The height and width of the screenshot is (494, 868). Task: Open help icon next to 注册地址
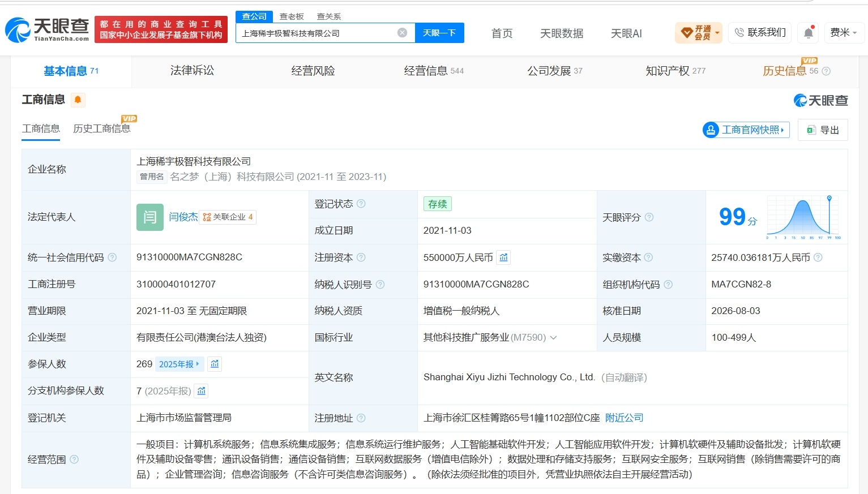361,418
